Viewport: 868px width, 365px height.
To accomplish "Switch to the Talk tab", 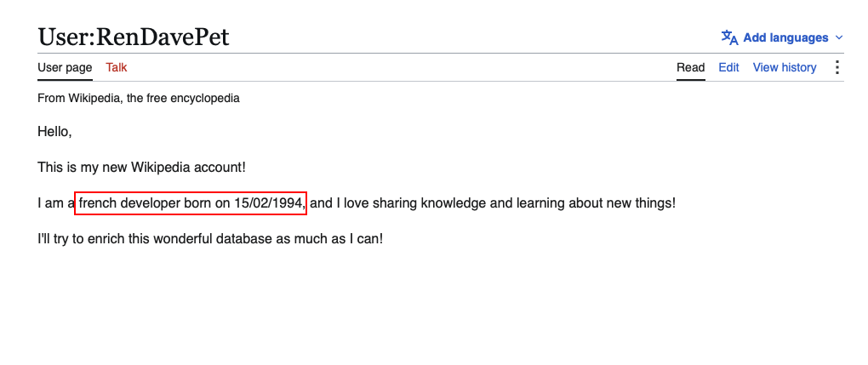I will click(x=117, y=67).
